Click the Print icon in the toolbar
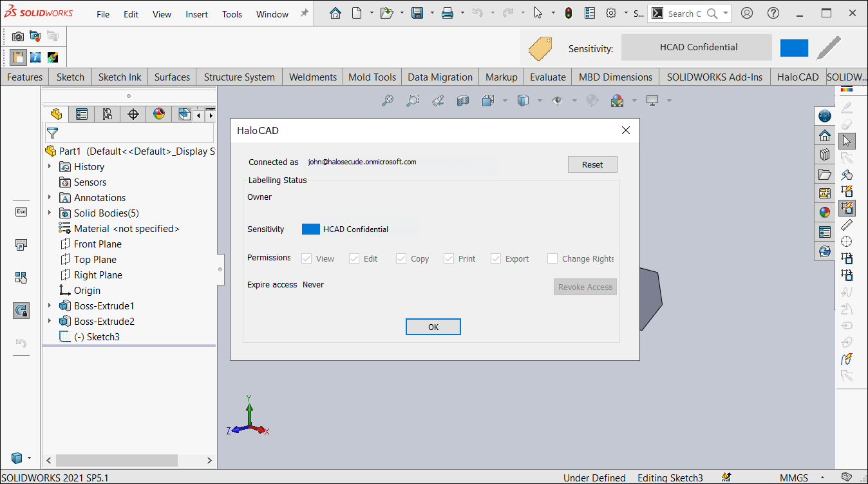 click(448, 13)
